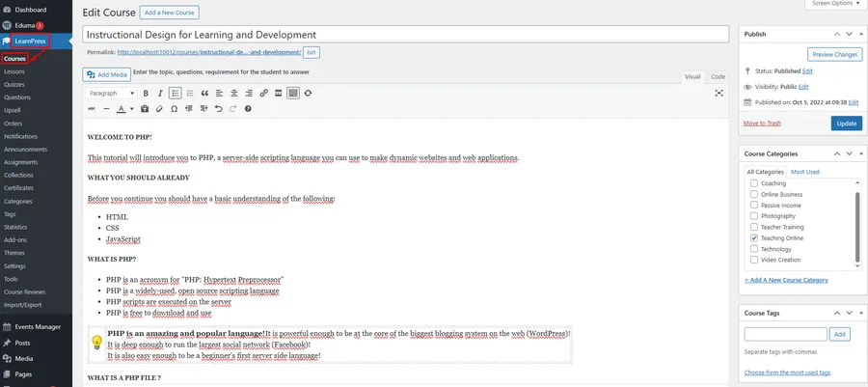
Task: Insert special character omega icon
Action: 174,109
